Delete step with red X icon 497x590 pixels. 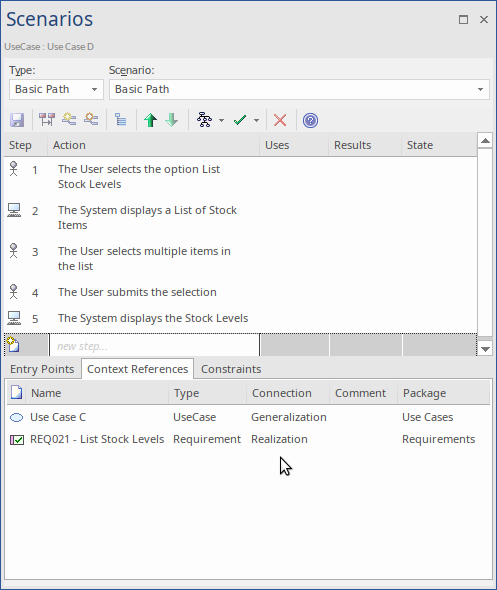280,120
